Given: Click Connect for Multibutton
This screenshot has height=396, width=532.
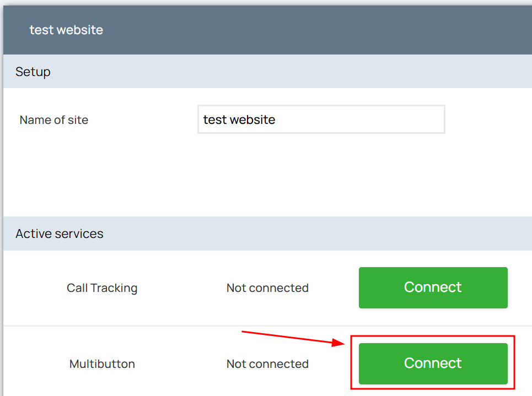Looking at the screenshot, I should [433, 364].
